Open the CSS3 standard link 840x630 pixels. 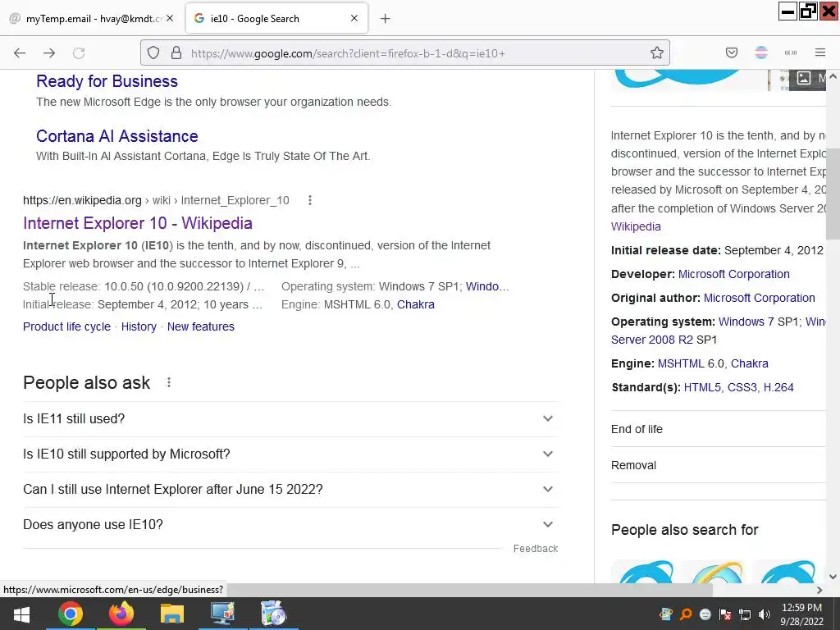[742, 387]
